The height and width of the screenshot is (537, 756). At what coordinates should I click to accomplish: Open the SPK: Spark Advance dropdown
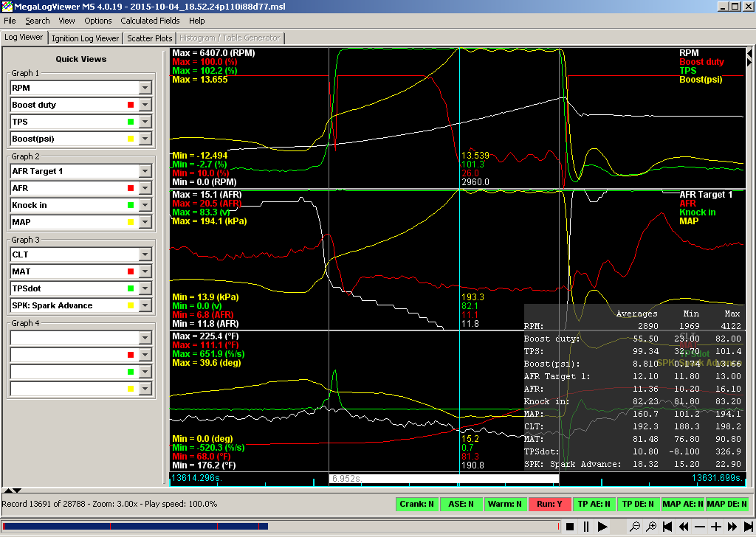145,305
